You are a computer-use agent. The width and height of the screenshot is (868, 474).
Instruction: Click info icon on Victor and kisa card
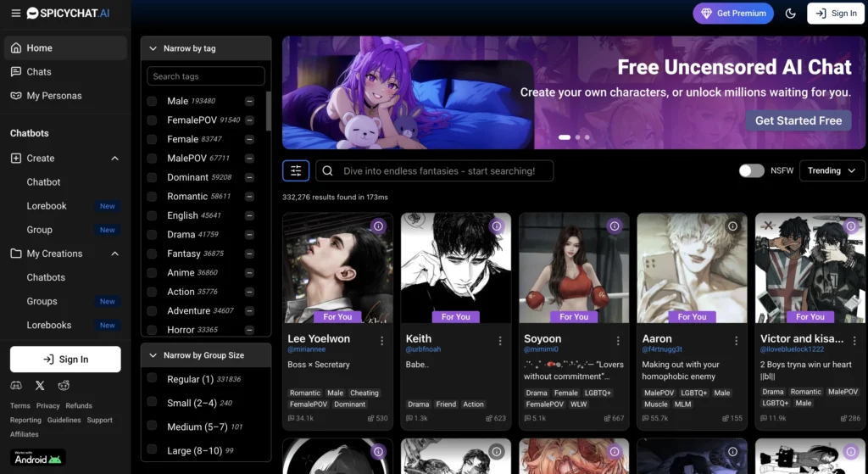coord(851,226)
